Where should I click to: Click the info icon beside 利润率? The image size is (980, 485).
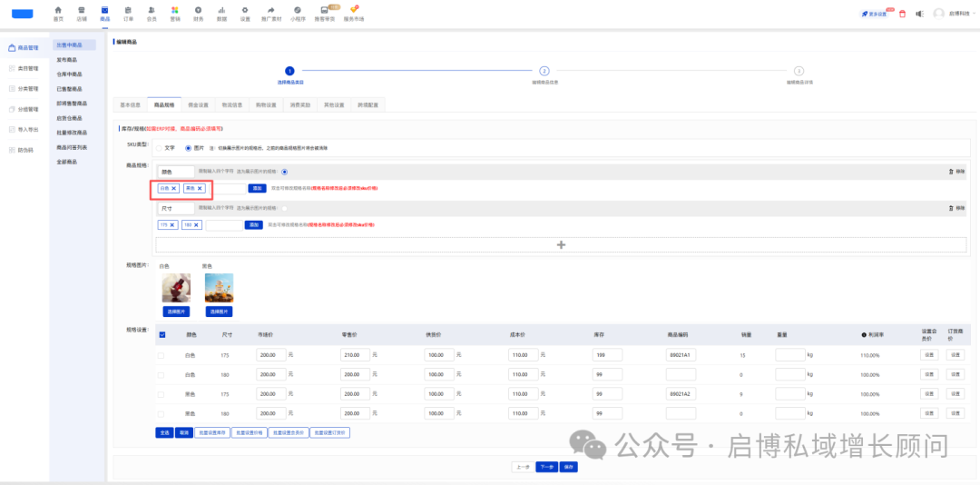click(x=864, y=335)
